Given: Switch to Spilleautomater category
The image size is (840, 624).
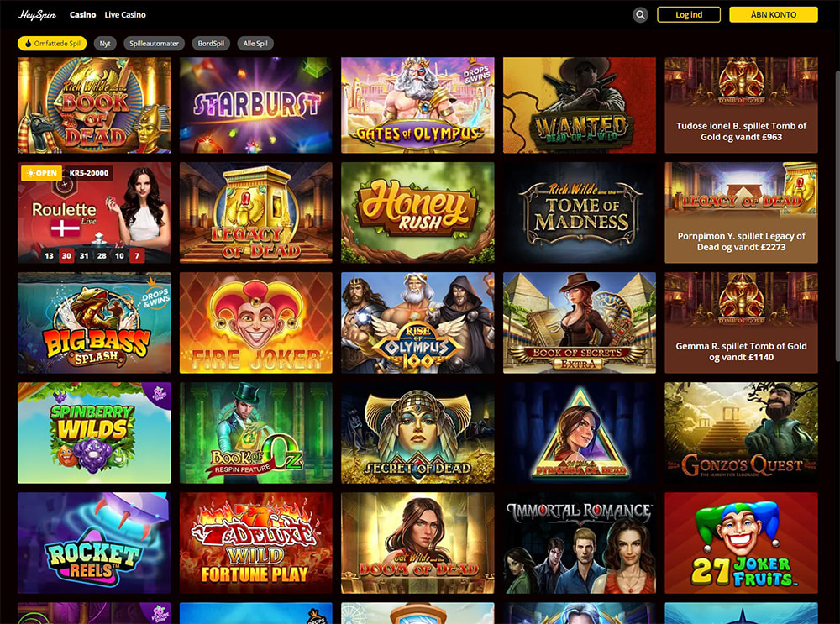Looking at the screenshot, I should pyautogui.click(x=155, y=44).
